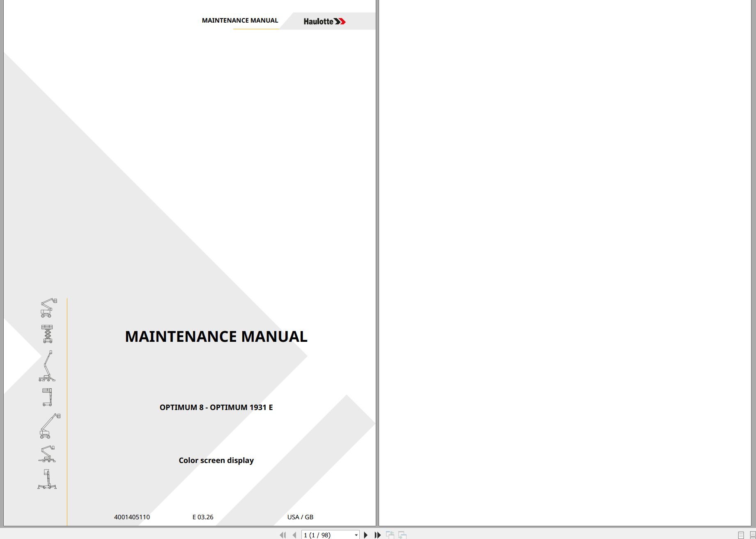This screenshot has height=539, width=756.
Task: Open the page number dropdown
Action: [x=356, y=535]
